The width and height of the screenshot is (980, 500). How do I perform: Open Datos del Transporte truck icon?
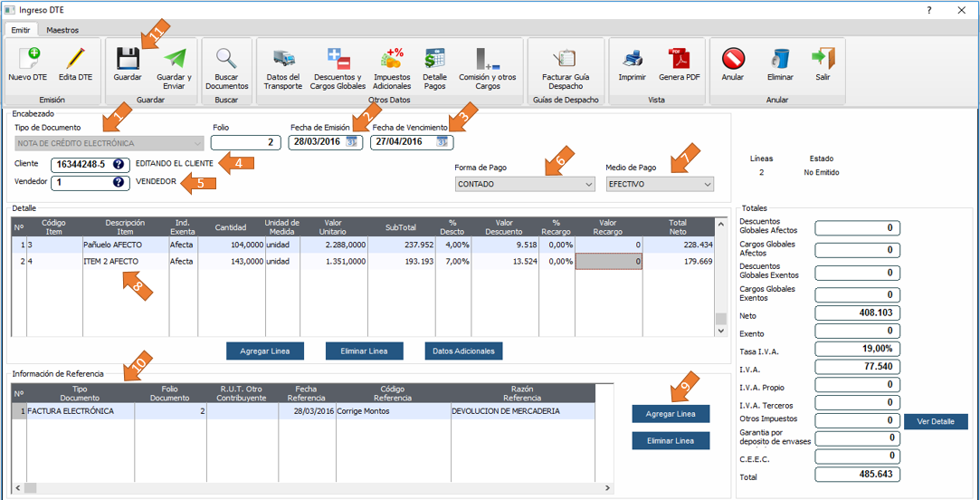[x=283, y=59]
